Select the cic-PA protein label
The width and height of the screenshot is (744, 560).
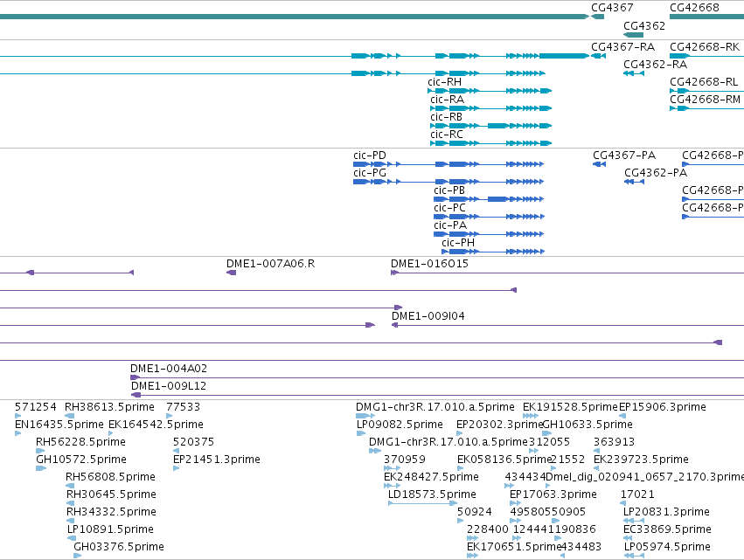[450, 225]
